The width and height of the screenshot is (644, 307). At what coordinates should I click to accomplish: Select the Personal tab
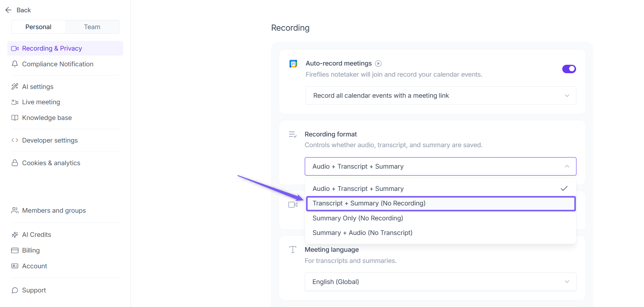click(38, 27)
